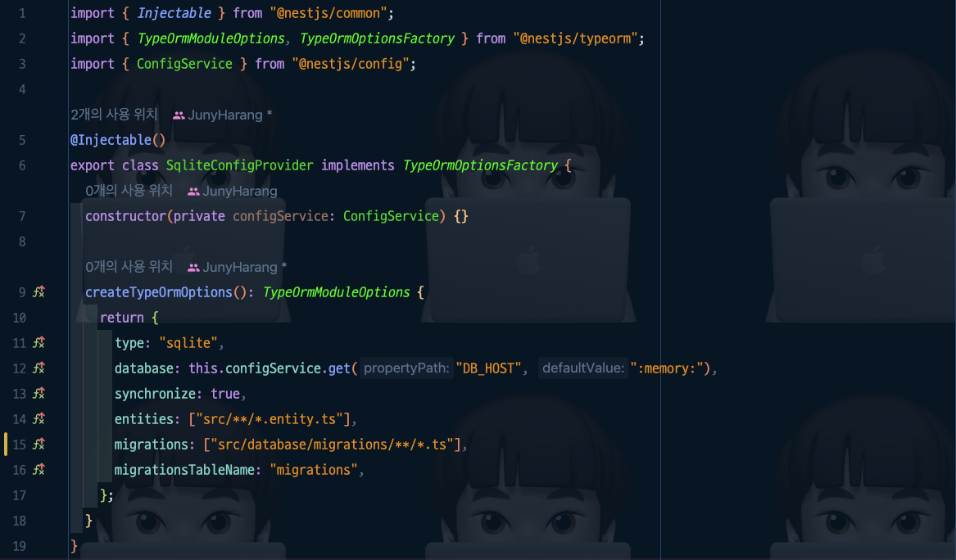Click the get method call
The image size is (956, 560).
point(339,368)
